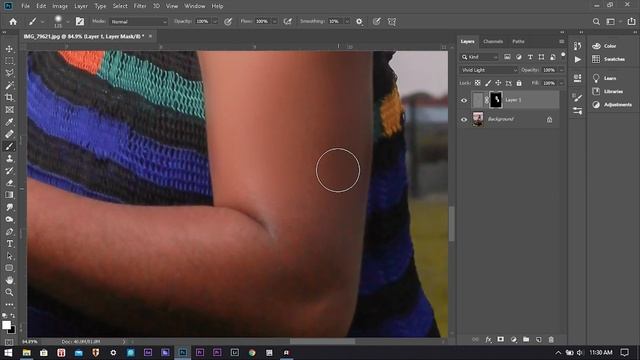Toggle Lock image pixels brush icon
The image size is (640, 360).
(488, 83)
